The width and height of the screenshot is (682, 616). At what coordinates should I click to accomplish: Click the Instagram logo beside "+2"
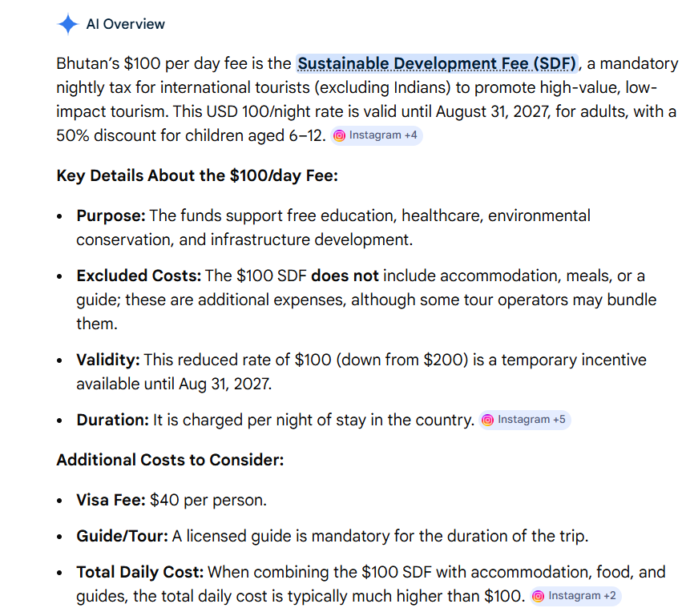point(539,596)
